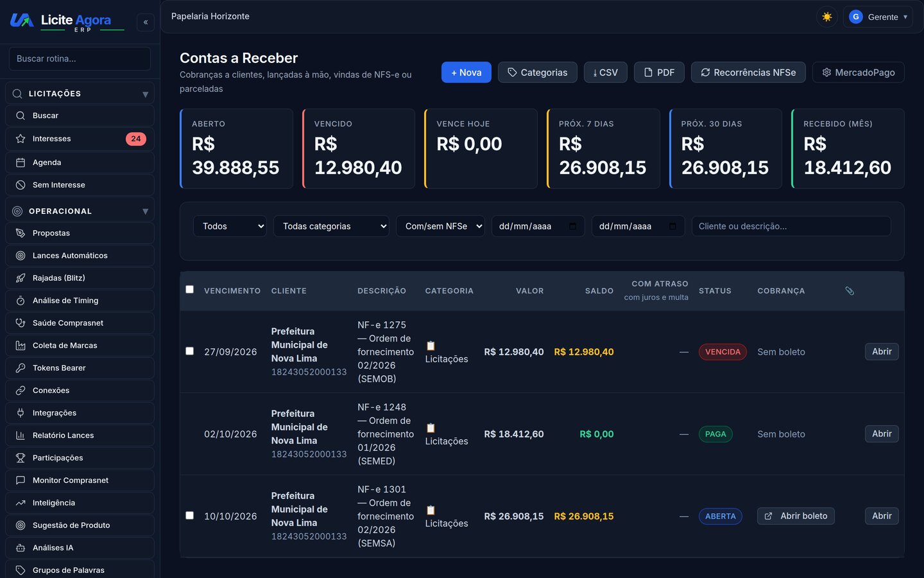The width and height of the screenshot is (924, 578).
Task: Click Abrir on the NF-e 1275 row
Action: 882,351
